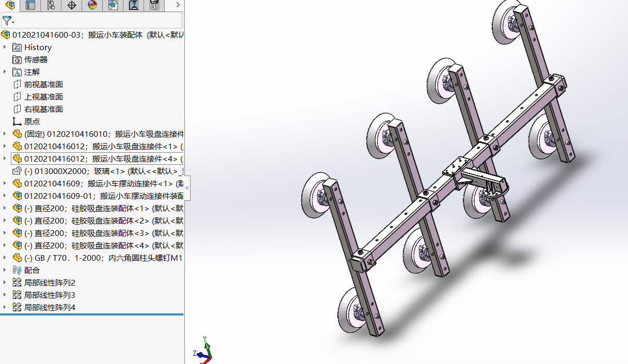Open the FeatureManager design tree tab
This screenshot has height=364, width=628.
(x=10, y=5)
